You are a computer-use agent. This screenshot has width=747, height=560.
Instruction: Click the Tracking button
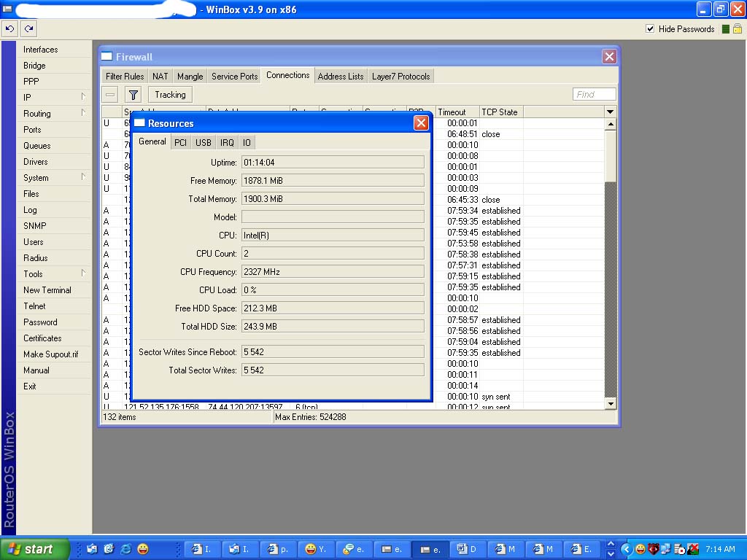[x=170, y=95]
